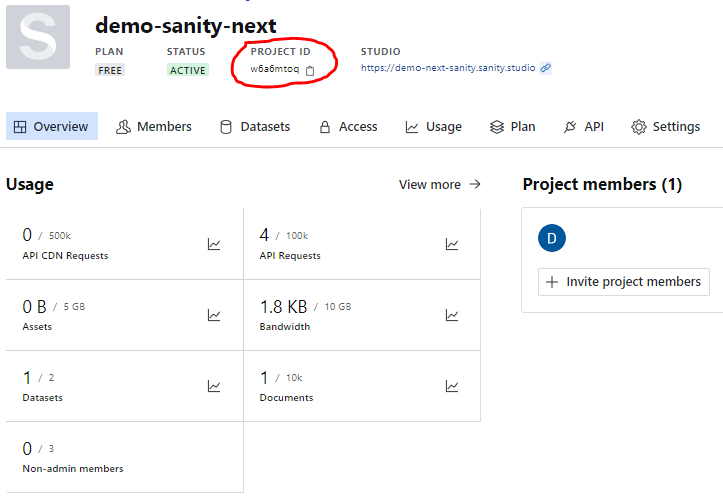View Assets usage chart icon
The height and width of the screenshot is (503, 723).
pos(214,315)
